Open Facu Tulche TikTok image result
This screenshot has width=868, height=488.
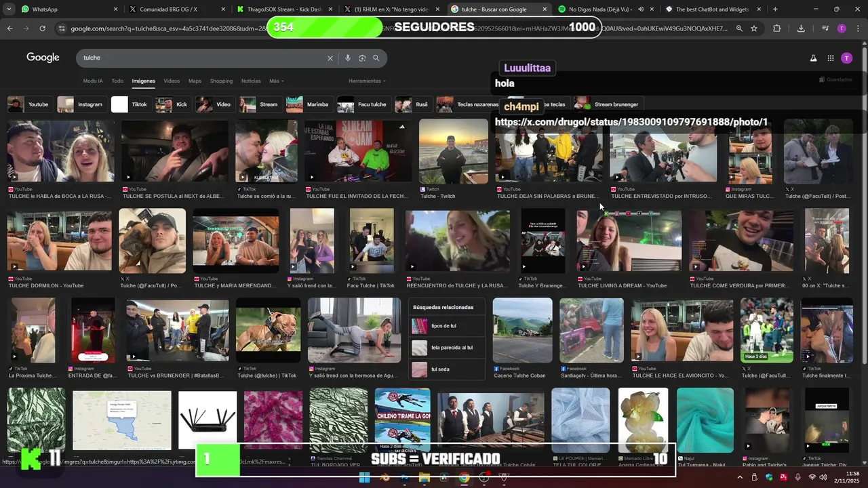click(x=372, y=241)
